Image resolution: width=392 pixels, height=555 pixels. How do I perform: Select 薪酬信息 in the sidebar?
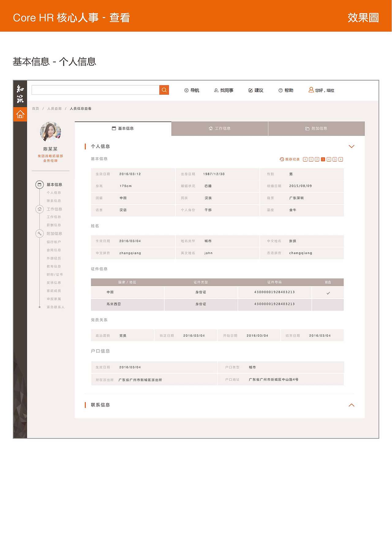pyautogui.click(x=54, y=225)
